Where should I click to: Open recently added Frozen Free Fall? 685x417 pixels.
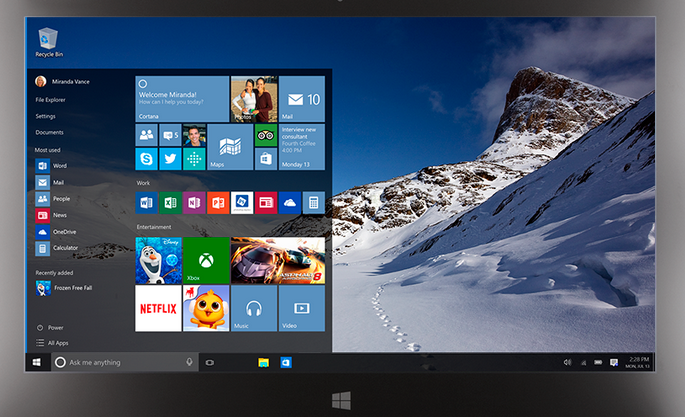coord(64,288)
